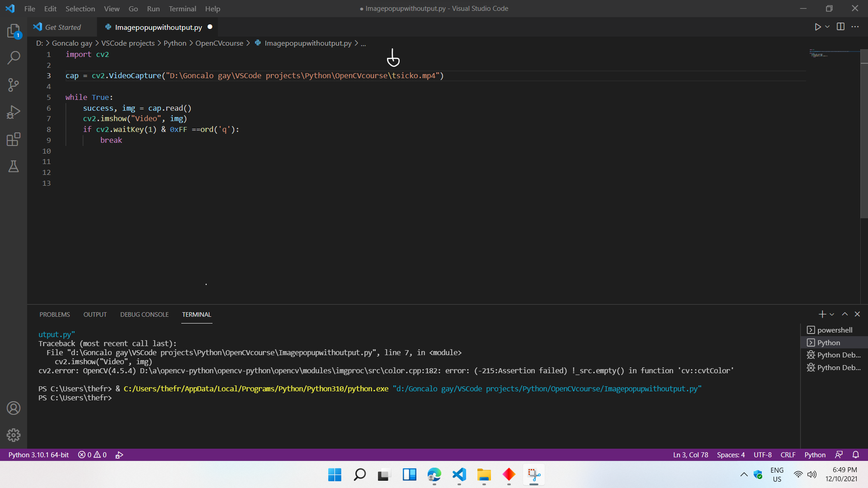Image resolution: width=868 pixels, height=488 pixels.
Task: Open errors and warnings count in status bar
Action: pyautogui.click(x=92, y=455)
